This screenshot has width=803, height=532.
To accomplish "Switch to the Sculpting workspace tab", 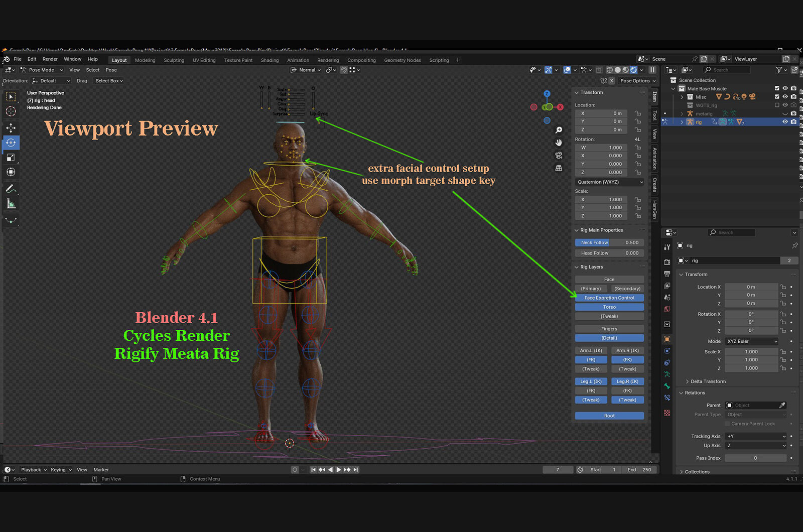I will click(174, 60).
